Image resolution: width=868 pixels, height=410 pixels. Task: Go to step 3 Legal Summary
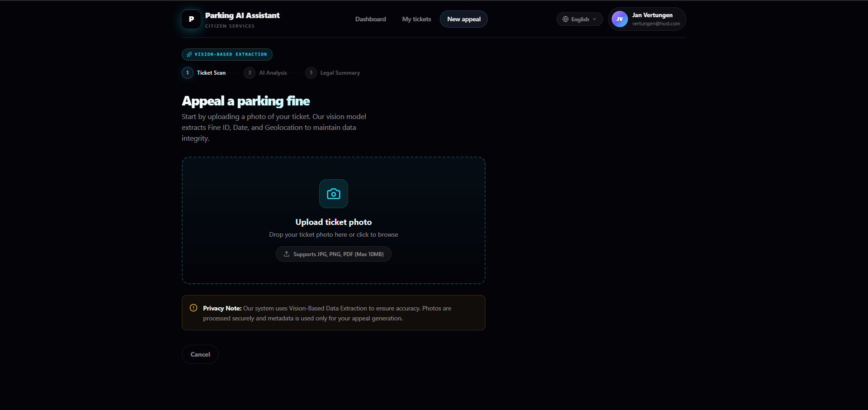(333, 73)
